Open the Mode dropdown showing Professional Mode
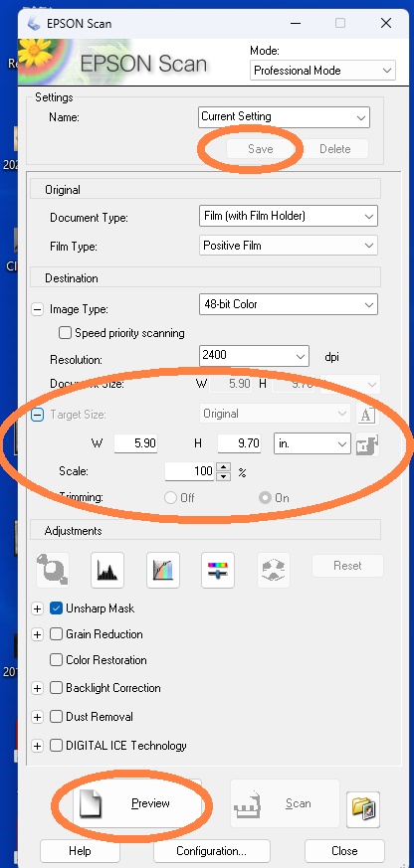Screen dimensions: 414x868 tap(322, 71)
